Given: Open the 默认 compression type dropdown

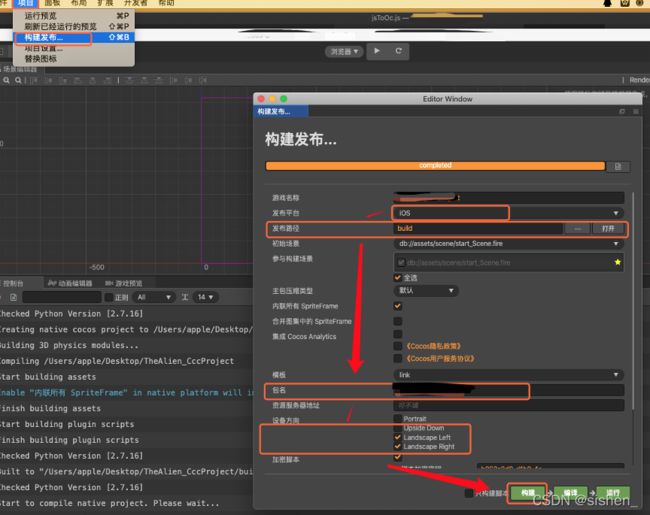Looking at the screenshot, I should (426, 291).
